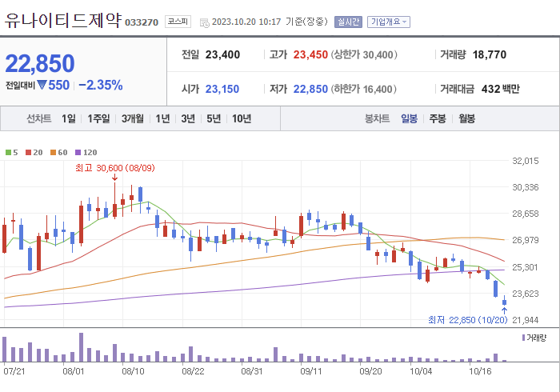
Task: Click the red 20-day average legend swatch
Action: tap(28, 153)
